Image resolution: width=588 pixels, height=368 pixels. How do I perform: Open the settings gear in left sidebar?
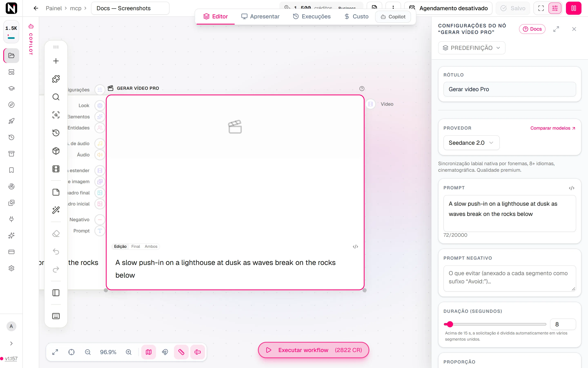point(11,268)
